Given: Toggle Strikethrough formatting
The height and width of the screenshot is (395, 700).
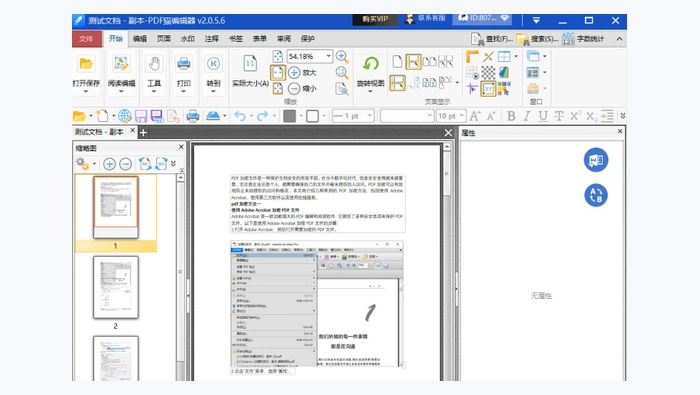Looking at the screenshot, I should (559, 116).
